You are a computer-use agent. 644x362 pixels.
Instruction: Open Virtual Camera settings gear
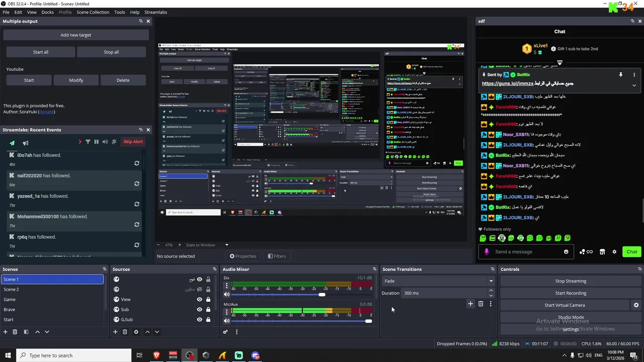click(636, 305)
